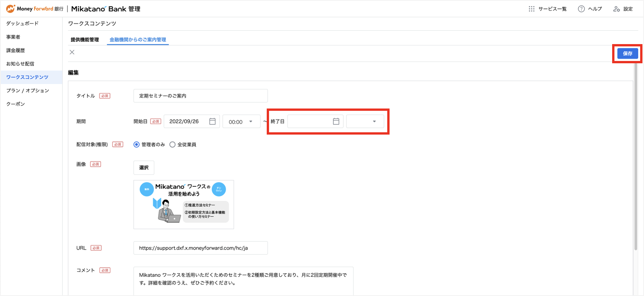Viewport: 644px width, 296px height.
Task: Go to ダッシュボード in the sidebar
Action: click(x=22, y=23)
